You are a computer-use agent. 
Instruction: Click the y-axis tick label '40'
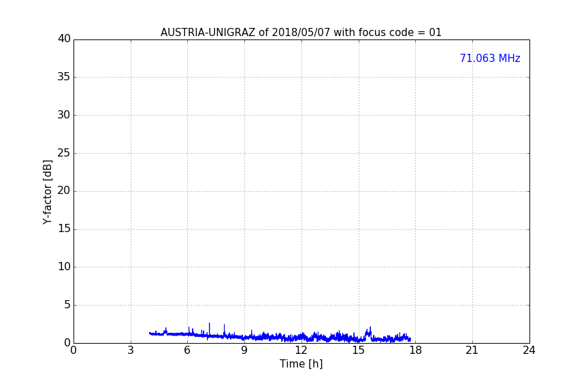[64, 39]
